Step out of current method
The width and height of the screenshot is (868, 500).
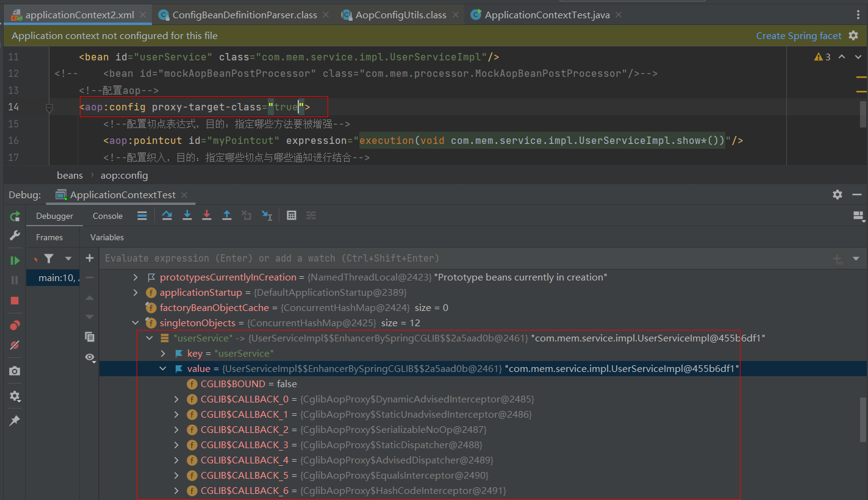click(x=226, y=215)
